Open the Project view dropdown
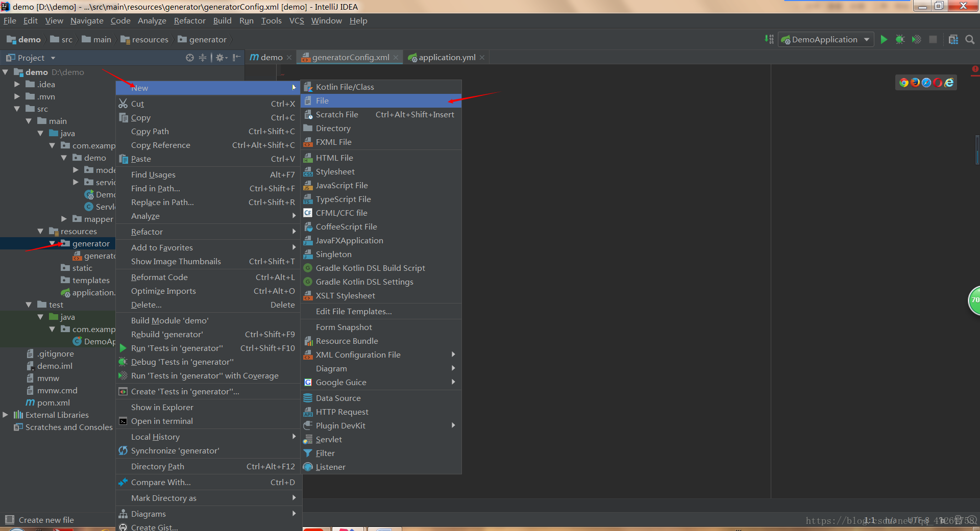 pyautogui.click(x=53, y=58)
